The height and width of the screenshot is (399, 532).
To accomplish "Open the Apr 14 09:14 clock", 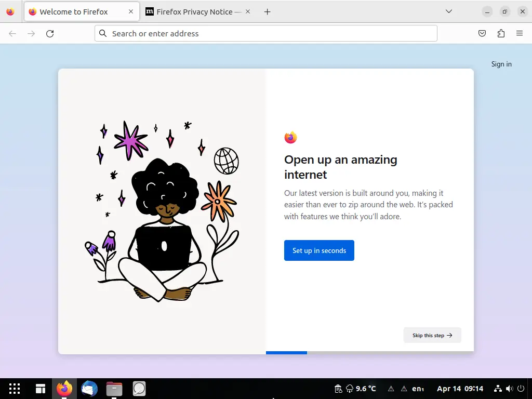I will click(460, 389).
